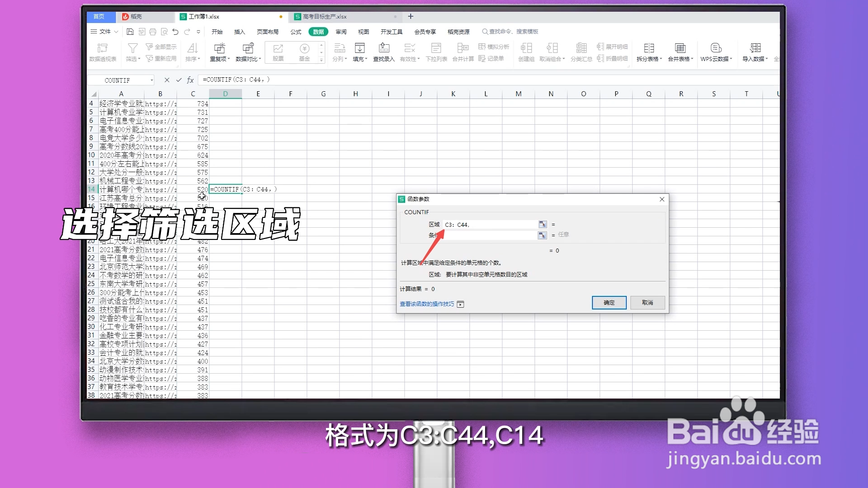The height and width of the screenshot is (488, 868).
Task: Select the 合并计算 tool icon
Action: 462,47
